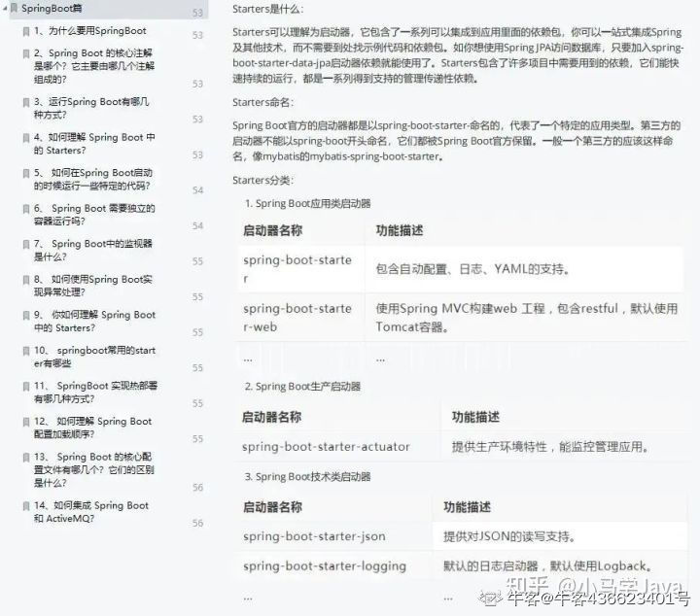This screenshot has width=700, height=616.
Task: Click page number 56 beside the ActiveMQ bookmark
Action: pos(197,524)
